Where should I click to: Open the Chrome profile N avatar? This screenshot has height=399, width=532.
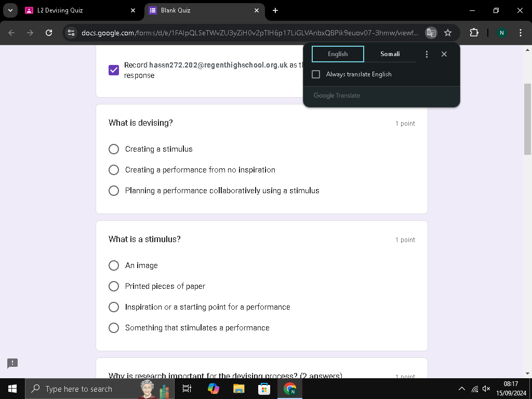coord(501,33)
